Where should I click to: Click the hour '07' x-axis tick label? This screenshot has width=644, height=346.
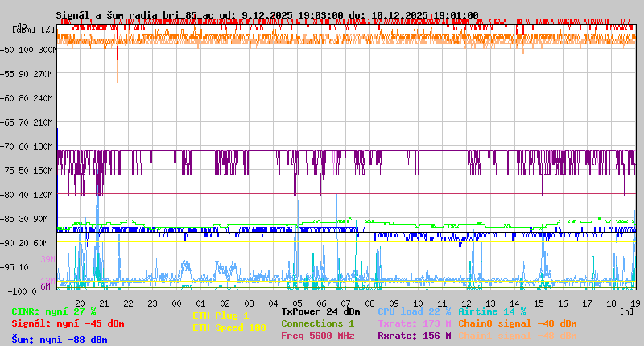click(345, 303)
